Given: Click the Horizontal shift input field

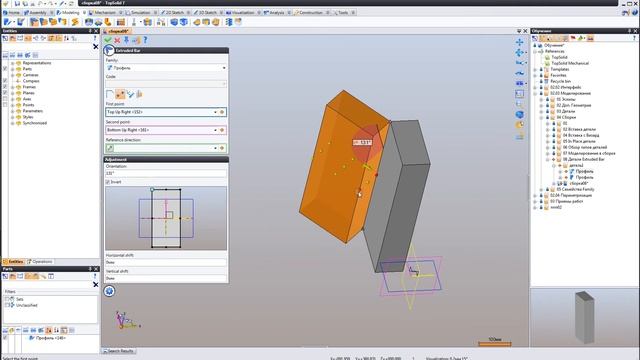Looking at the screenshot, I should coord(166,262).
